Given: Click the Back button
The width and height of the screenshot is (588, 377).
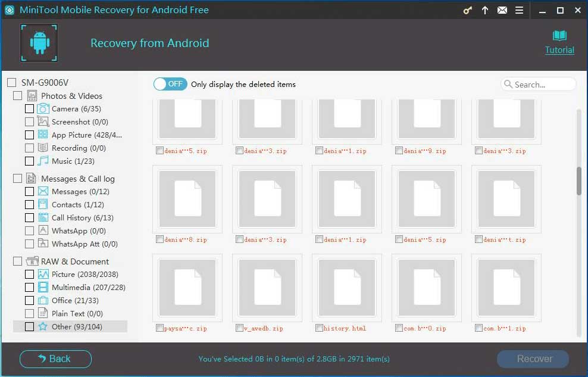Looking at the screenshot, I should pos(55,359).
